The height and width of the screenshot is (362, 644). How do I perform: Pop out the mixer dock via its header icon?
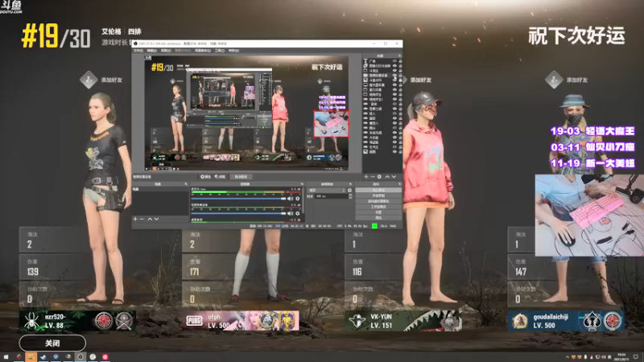pyautogui.click(x=303, y=184)
